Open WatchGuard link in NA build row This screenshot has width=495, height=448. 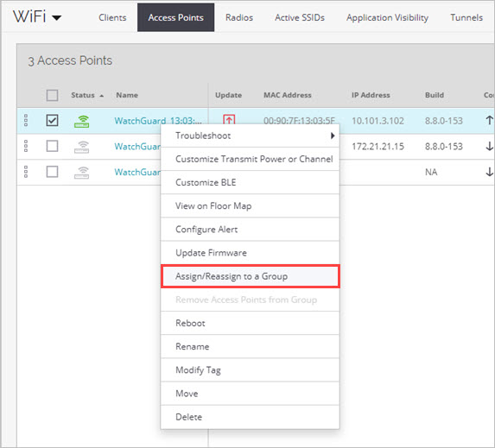137,173
